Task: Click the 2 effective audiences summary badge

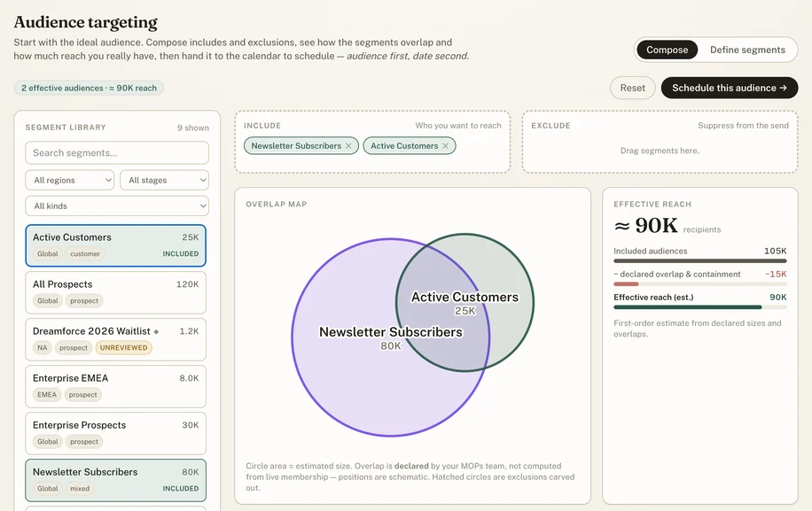Action: [x=89, y=88]
